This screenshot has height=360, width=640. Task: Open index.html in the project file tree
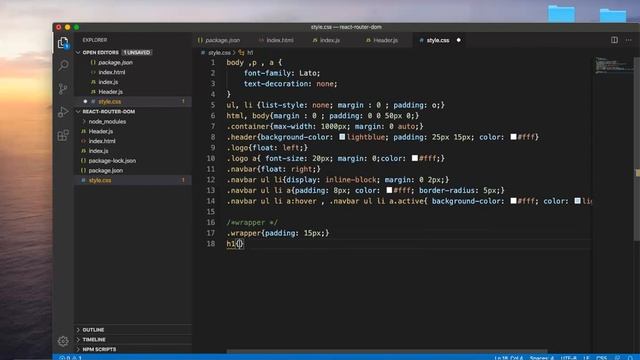[x=102, y=141]
